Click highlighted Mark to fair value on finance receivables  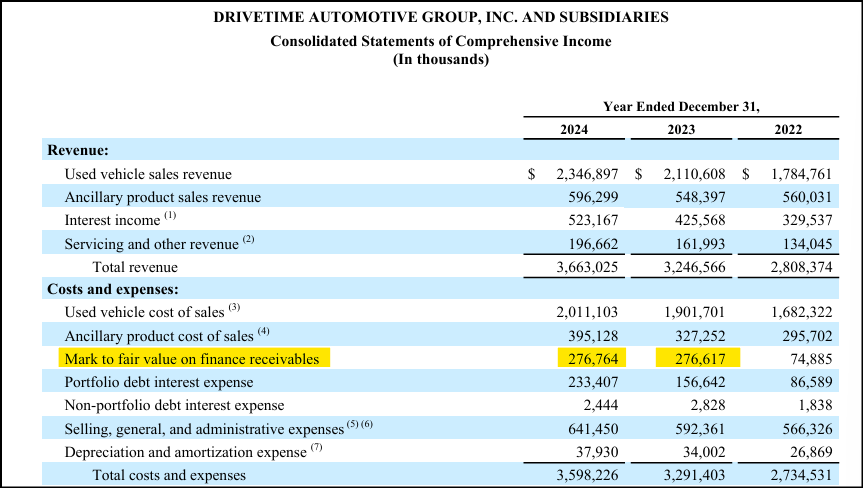point(192,359)
